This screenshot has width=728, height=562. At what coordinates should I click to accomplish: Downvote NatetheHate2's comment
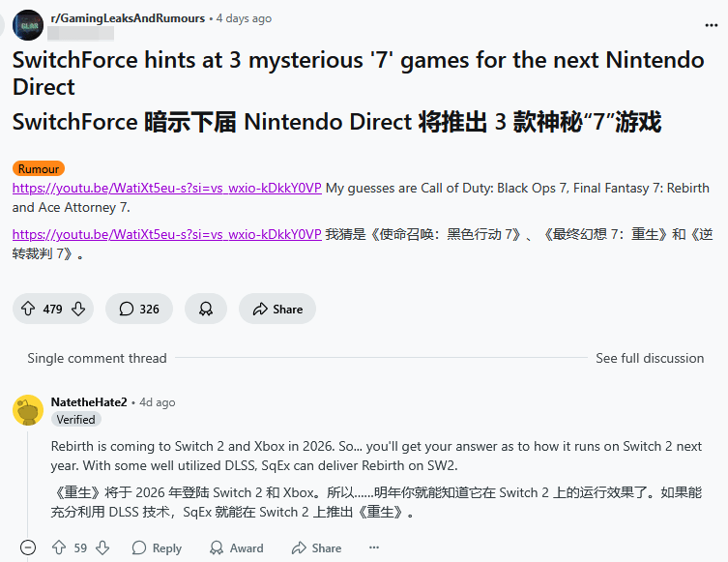[x=102, y=547]
